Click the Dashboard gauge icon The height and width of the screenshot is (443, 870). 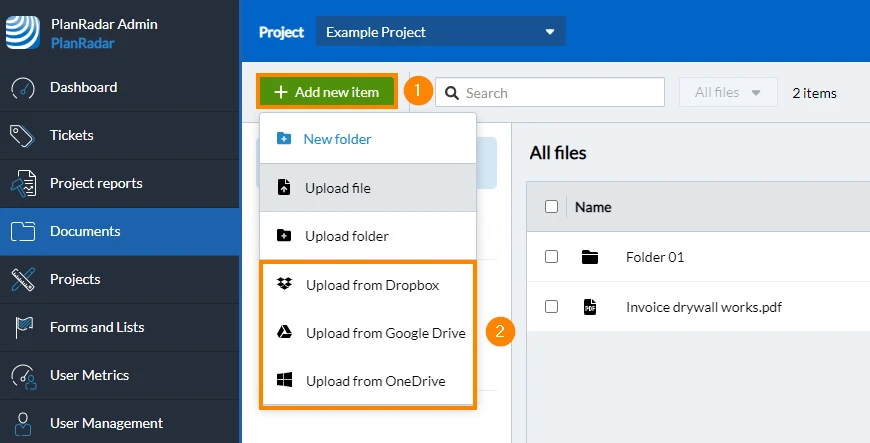pos(23,88)
